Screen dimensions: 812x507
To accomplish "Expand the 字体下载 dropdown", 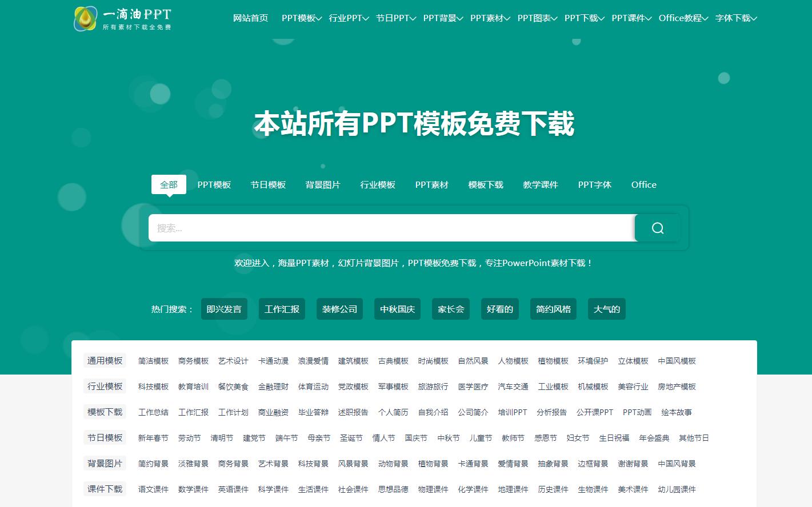I will click(733, 18).
